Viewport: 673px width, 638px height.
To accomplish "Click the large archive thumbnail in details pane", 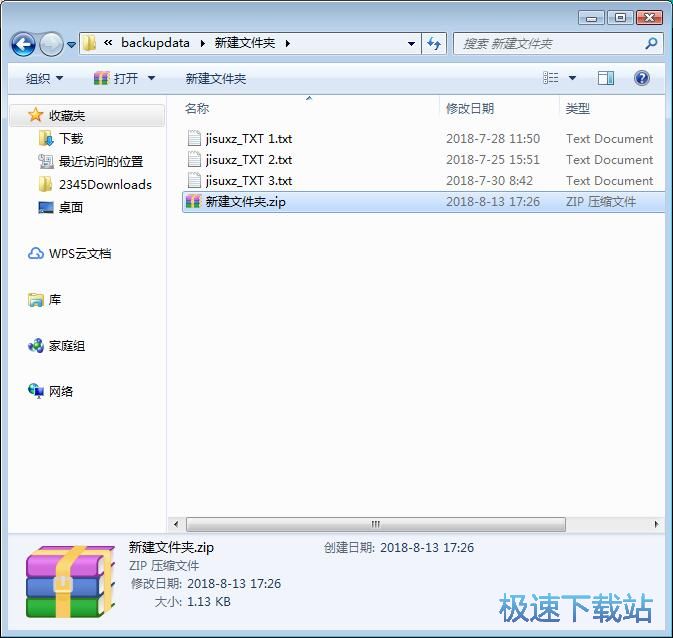I will 70,582.
